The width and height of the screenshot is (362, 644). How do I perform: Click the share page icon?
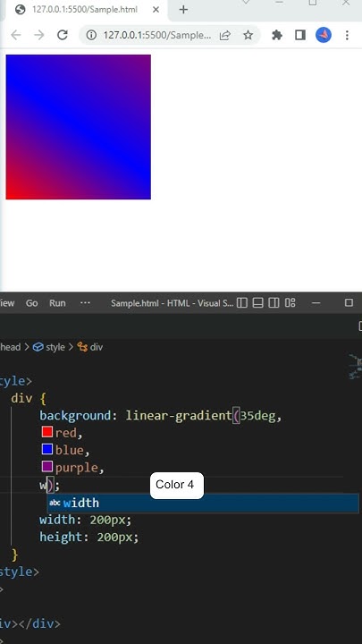point(225,35)
